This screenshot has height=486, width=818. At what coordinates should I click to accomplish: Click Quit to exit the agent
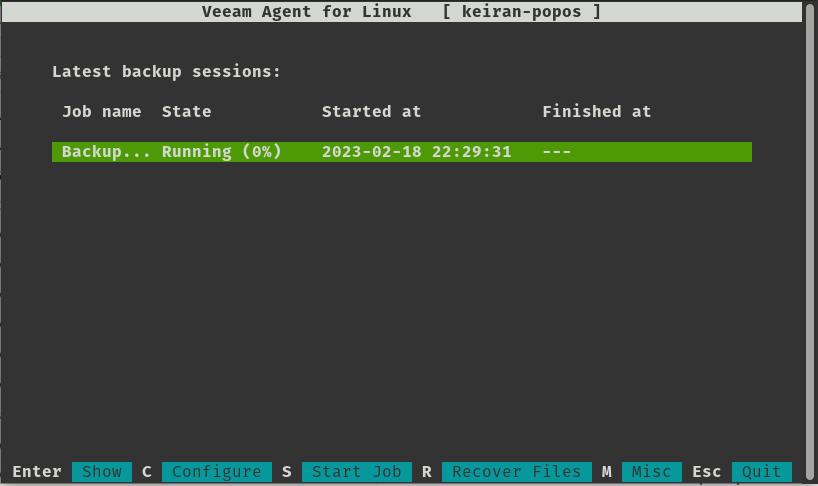coord(762,471)
